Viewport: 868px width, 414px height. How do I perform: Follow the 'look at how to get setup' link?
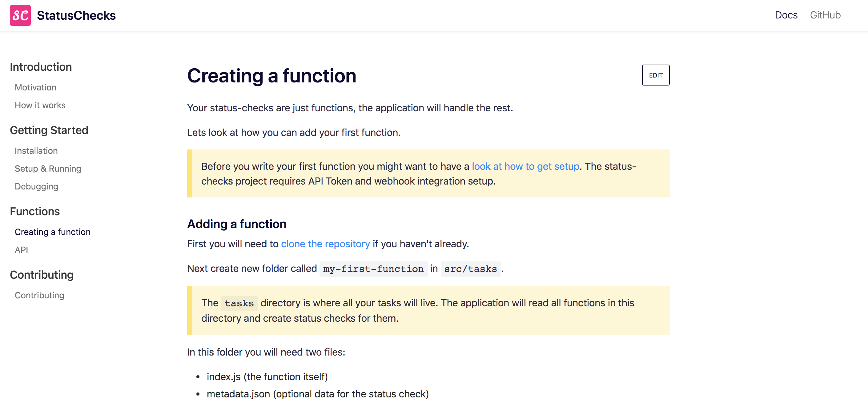pos(525,166)
